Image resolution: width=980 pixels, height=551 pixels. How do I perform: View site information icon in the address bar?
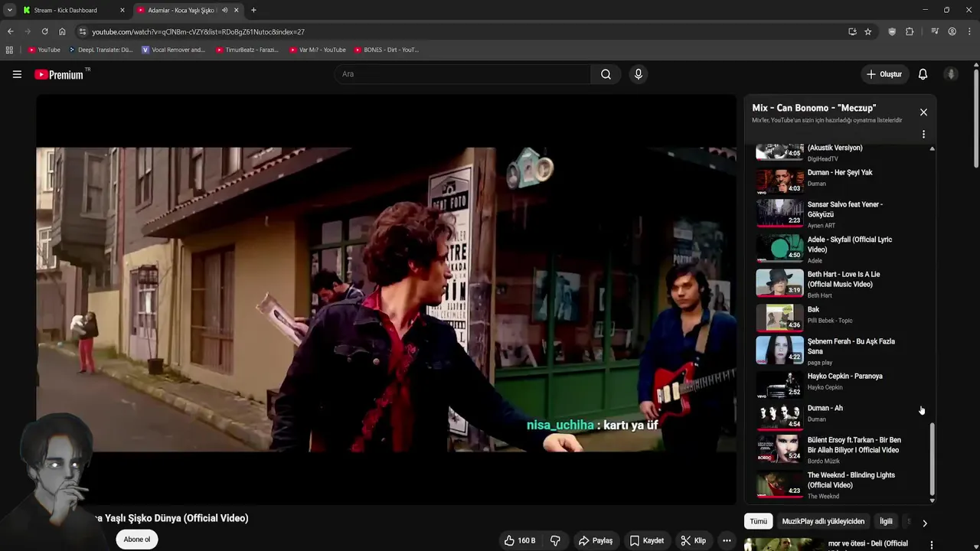(82, 31)
